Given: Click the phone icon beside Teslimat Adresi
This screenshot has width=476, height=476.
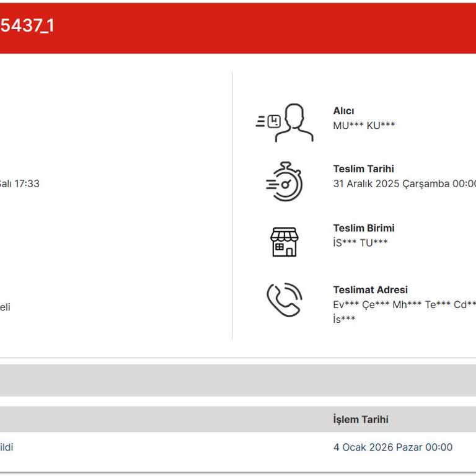Looking at the screenshot, I should pos(284,300).
